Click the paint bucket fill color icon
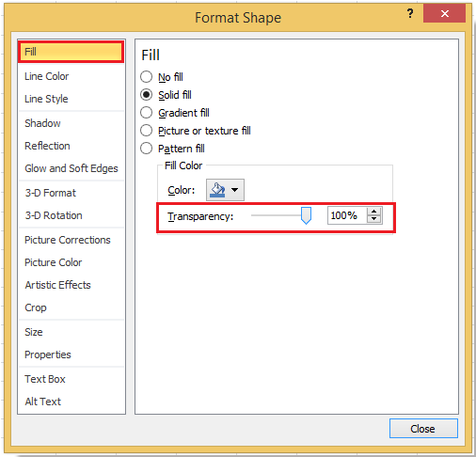Screen dimensions: 476x457 (218, 190)
